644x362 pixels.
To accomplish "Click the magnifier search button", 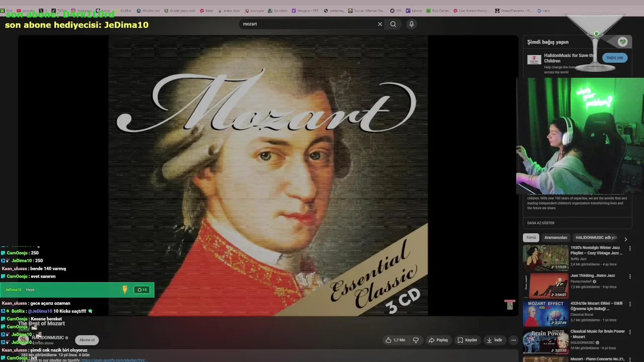I will [393, 24].
